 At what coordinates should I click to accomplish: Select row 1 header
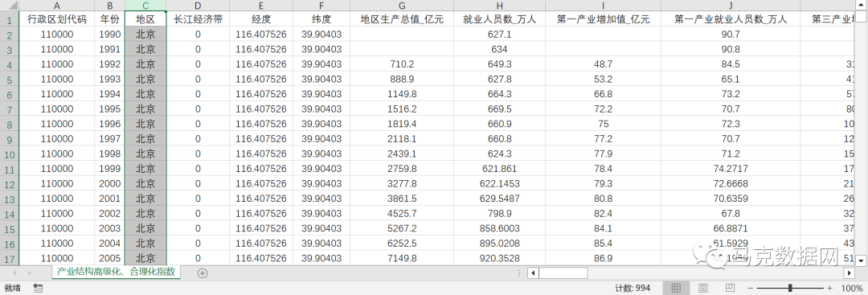[x=10, y=19]
